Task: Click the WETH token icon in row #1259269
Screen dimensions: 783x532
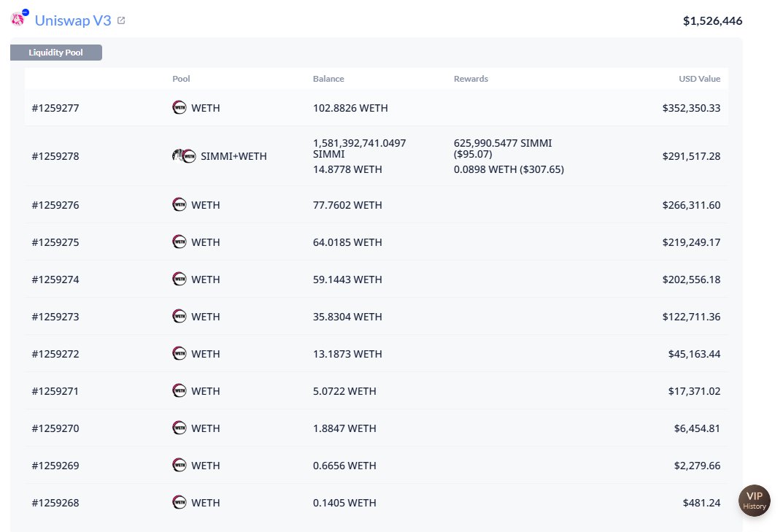Action: coord(180,465)
